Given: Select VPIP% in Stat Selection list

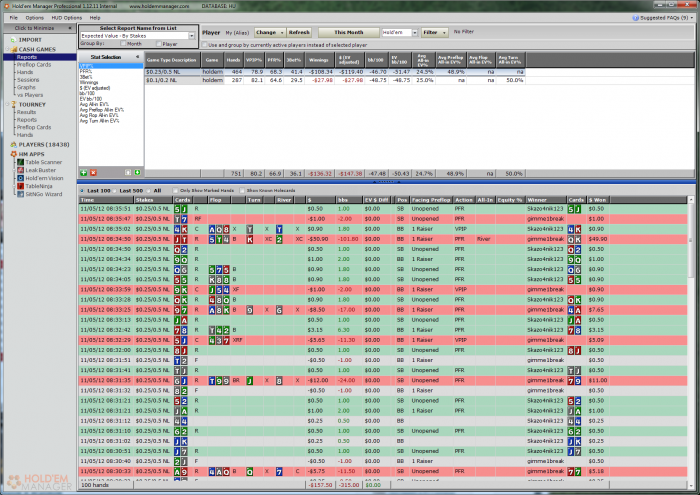Looking at the screenshot, I should click(111, 66).
